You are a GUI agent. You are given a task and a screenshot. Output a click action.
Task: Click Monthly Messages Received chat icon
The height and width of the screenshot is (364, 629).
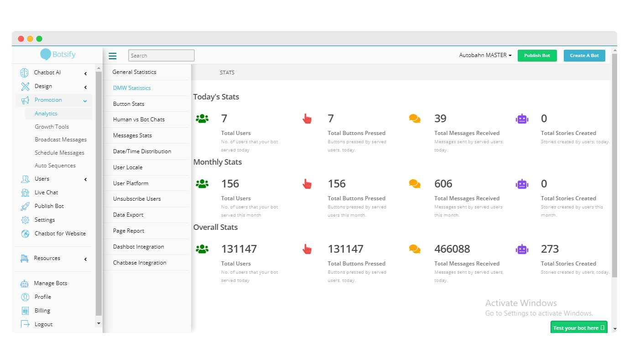[x=415, y=184]
